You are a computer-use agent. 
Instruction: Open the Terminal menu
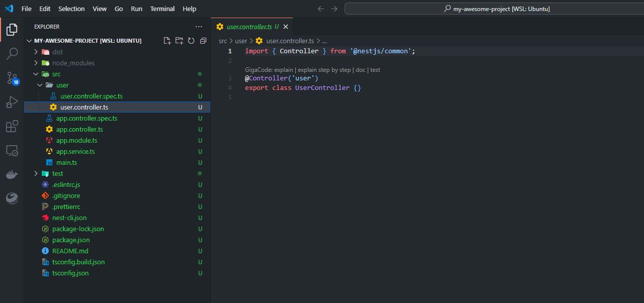[x=163, y=9]
